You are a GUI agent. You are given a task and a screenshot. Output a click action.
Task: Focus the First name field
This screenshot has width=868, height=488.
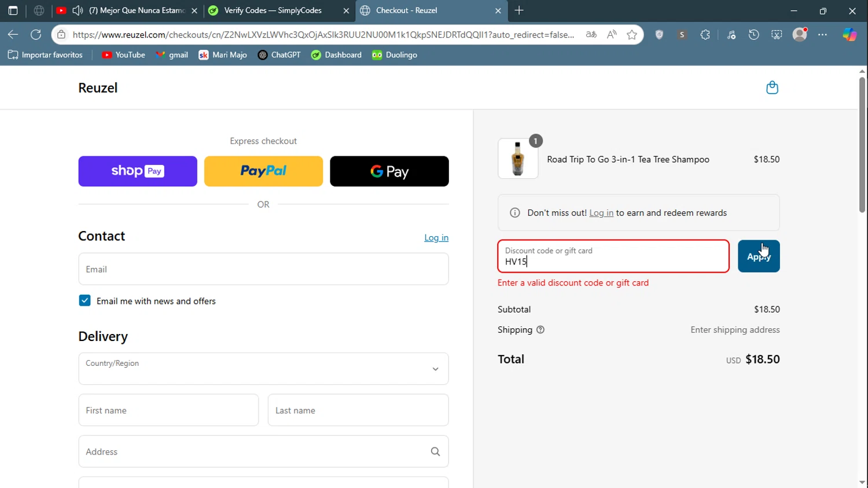[x=168, y=410]
